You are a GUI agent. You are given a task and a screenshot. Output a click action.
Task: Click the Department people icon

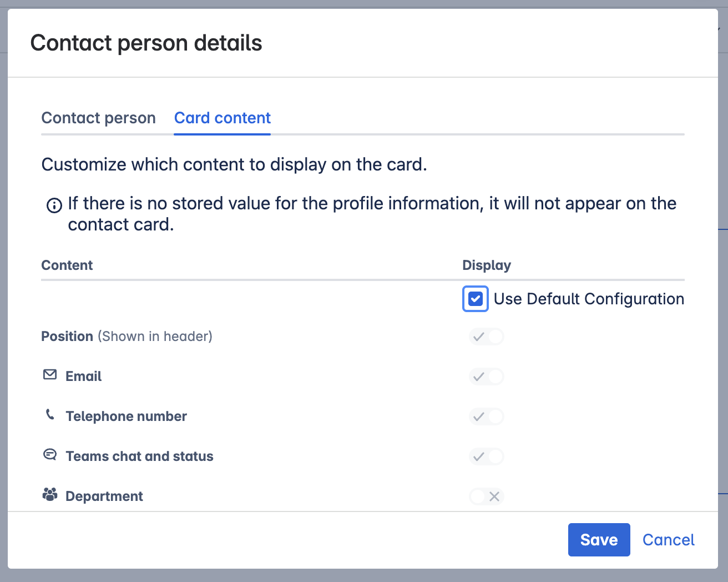[x=50, y=494]
